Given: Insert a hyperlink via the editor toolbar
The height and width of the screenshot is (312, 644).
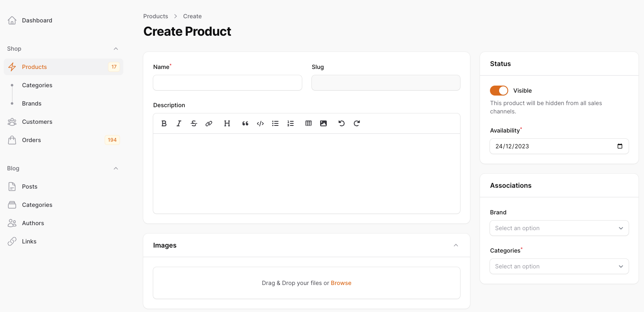Looking at the screenshot, I should 209,123.
